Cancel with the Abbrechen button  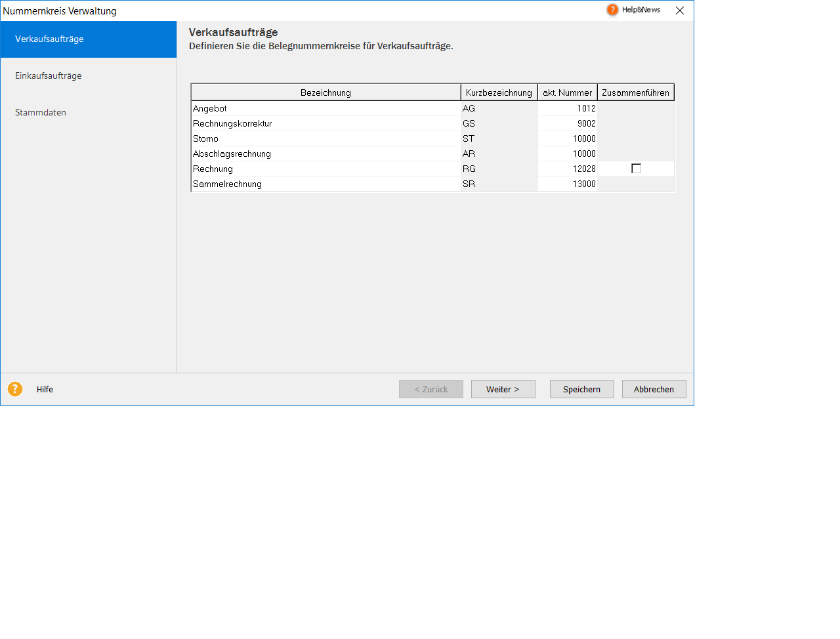654,389
